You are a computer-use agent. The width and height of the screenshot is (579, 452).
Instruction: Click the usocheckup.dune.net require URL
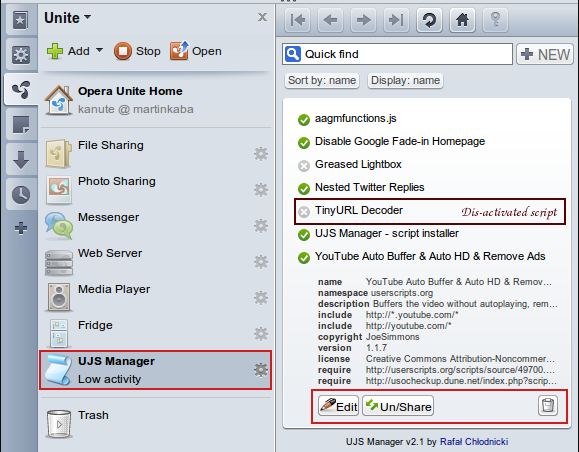point(461,381)
